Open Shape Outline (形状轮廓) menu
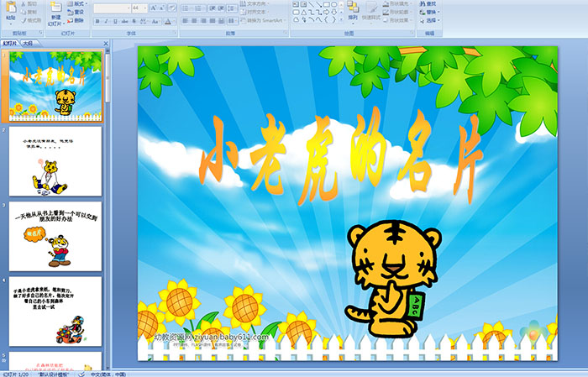The width and height of the screenshot is (588, 377). [x=397, y=12]
